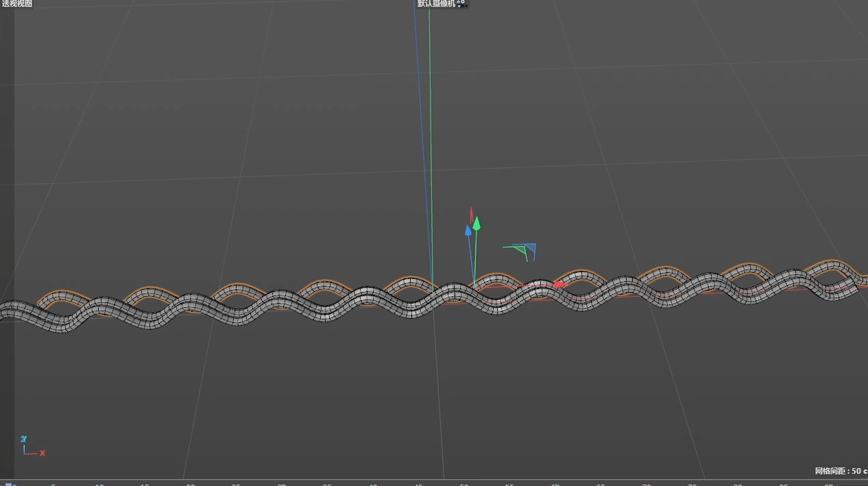Grab the blue Z-axis arrow of the gizmo
The width and height of the screenshot is (868, 486).
coord(468,230)
